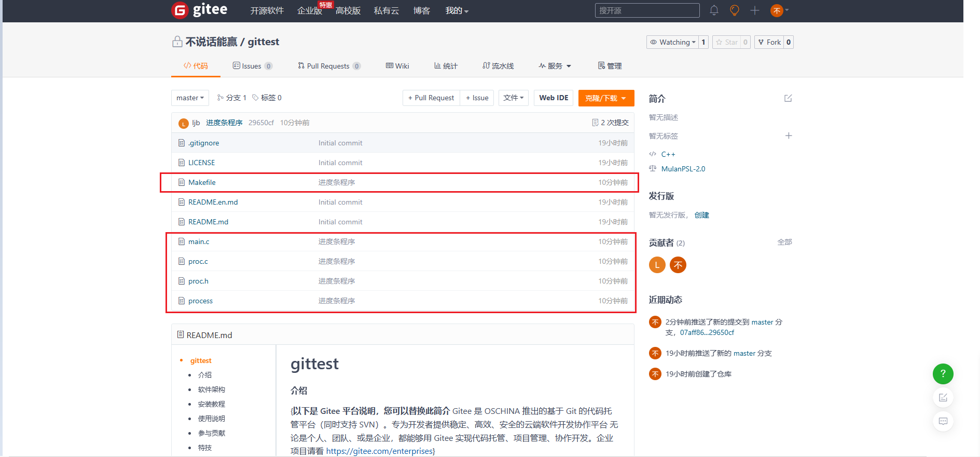Screen dimensions: 980x457
Task: Switch to the Issues tab
Action: coord(252,66)
